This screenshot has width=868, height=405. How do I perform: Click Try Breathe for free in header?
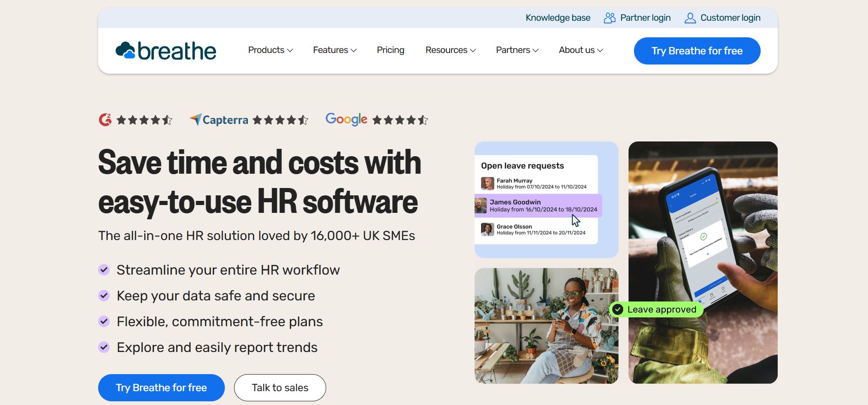(697, 51)
